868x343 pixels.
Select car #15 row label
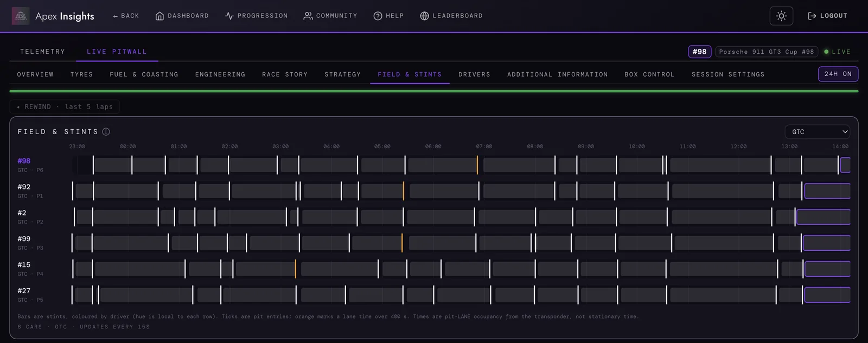tap(24, 265)
